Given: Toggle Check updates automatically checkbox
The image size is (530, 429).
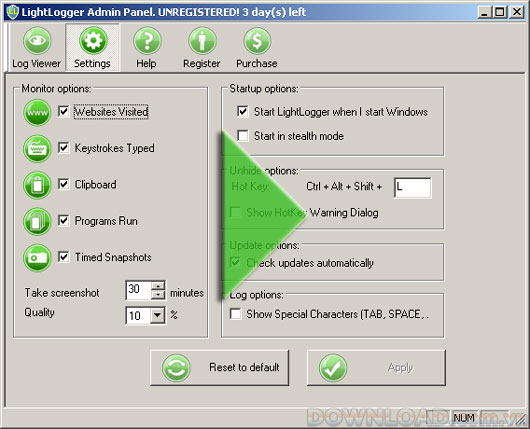Looking at the screenshot, I should 235,262.
